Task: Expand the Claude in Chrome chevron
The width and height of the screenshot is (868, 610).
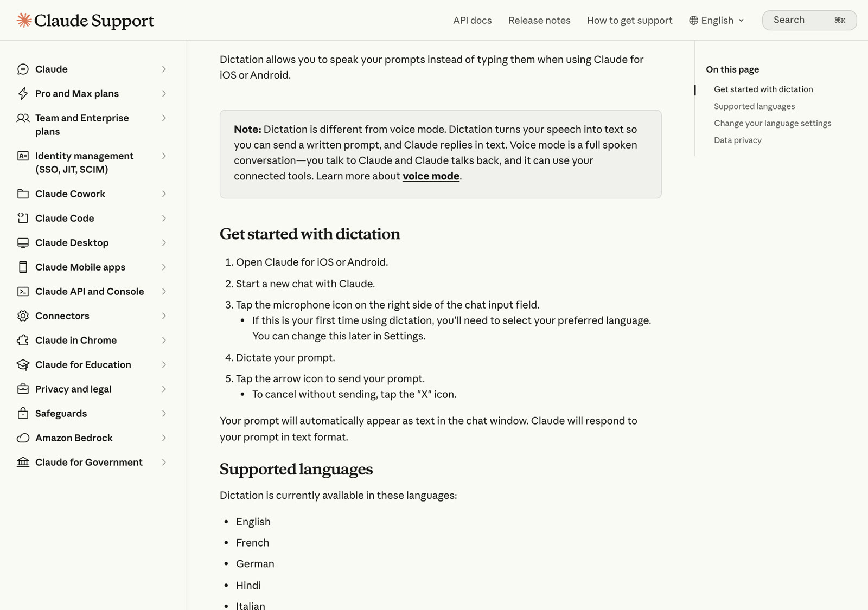Action: pos(164,340)
